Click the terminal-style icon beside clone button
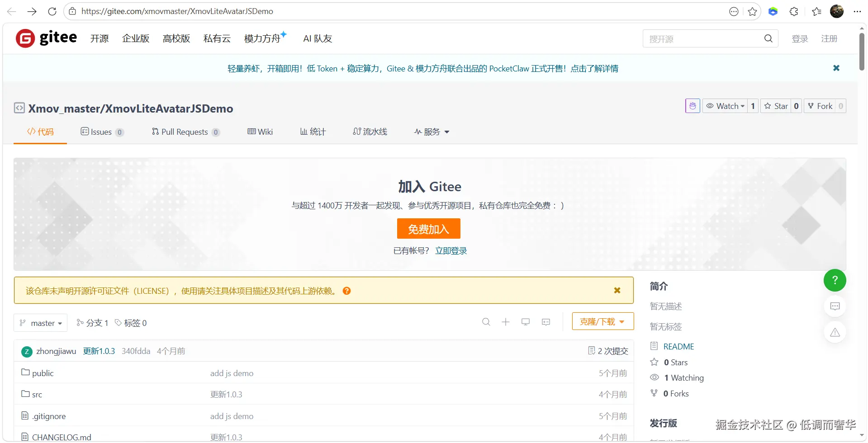Screen dimensions: 868x443 546,322
